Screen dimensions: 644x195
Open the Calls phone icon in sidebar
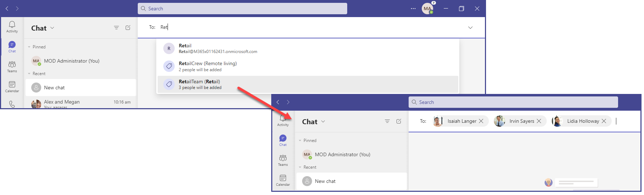pos(12,104)
